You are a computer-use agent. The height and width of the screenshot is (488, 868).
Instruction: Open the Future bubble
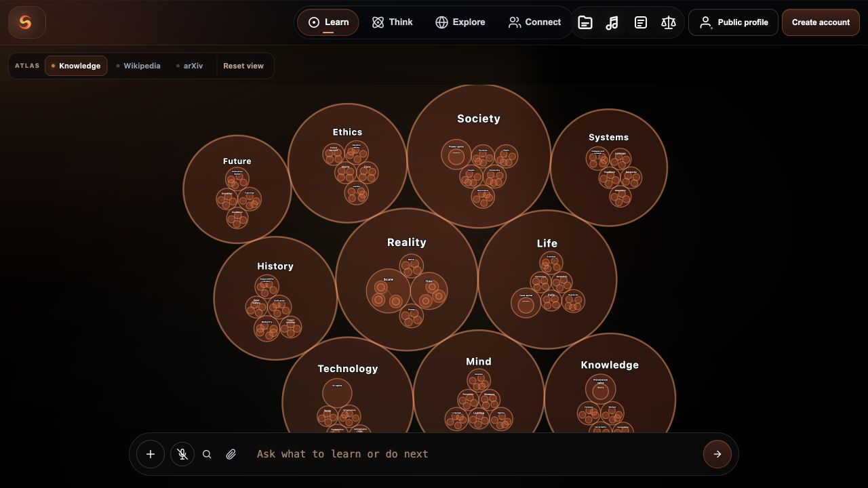tap(237, 189)
